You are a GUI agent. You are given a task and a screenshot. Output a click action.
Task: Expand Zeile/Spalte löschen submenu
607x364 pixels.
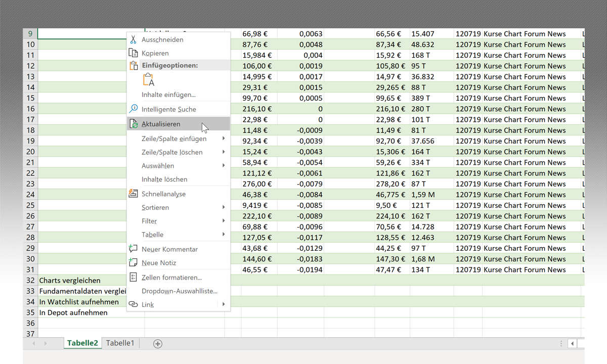click(x=179, y=152)
